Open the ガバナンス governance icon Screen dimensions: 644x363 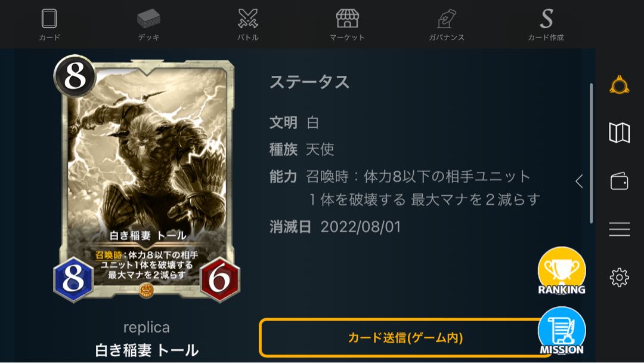coord(447,19)
